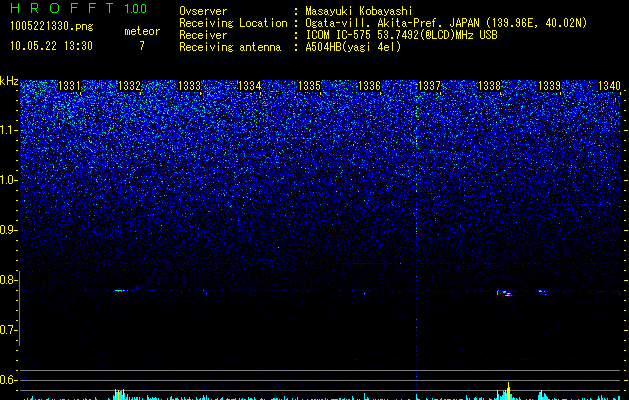Select the 1336 time marker
Viewport: 629px width, 400px height.
click(369, 86)
